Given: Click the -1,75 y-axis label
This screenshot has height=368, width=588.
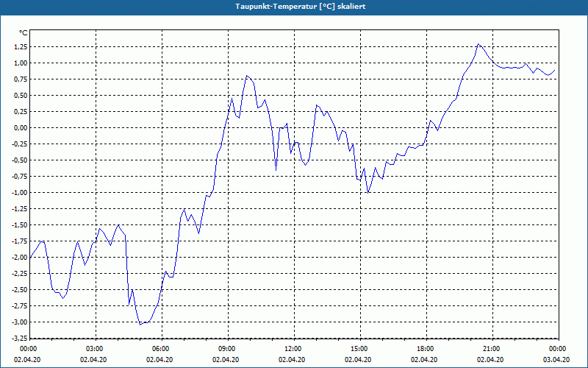Looking at the screenshot, I should (21, 241).
